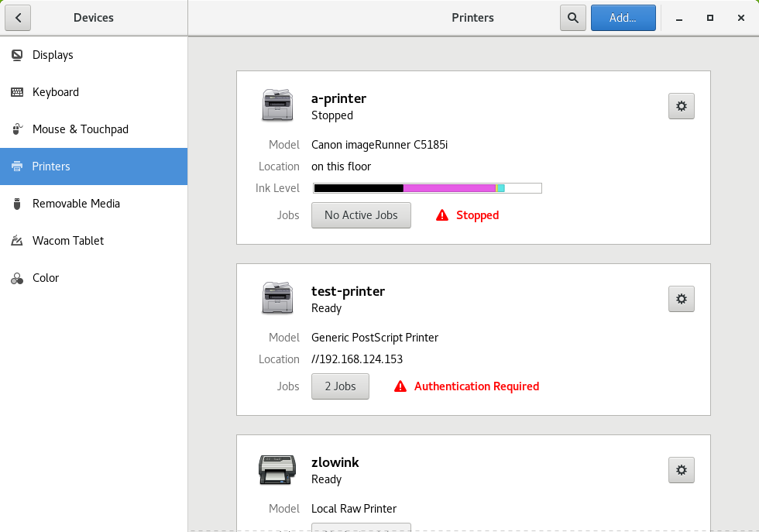The width and height of the screenshot is (759, 532).
Task: Open the 2 Jobs queue button
Action: tap(340, 386)
